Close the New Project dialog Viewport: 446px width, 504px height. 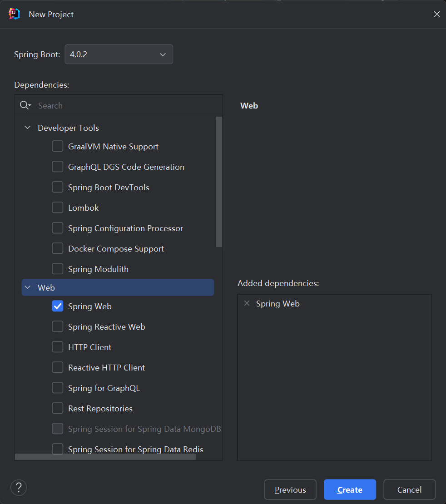pyautogui.click(x=436, y=14)
